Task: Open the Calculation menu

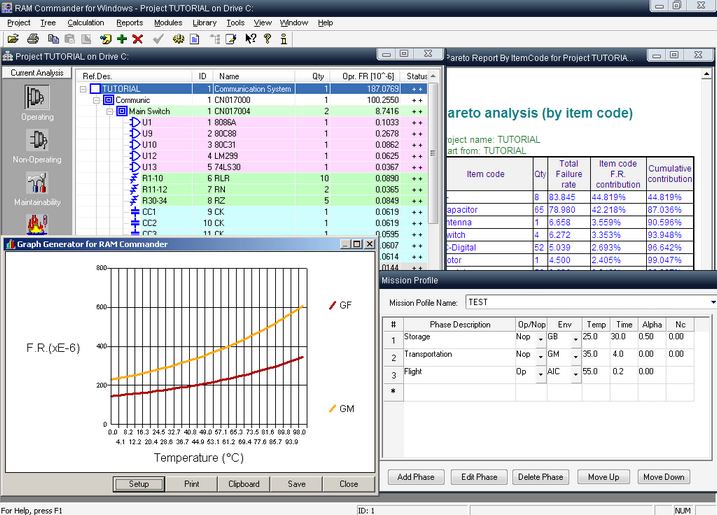Action: [86, 23]
